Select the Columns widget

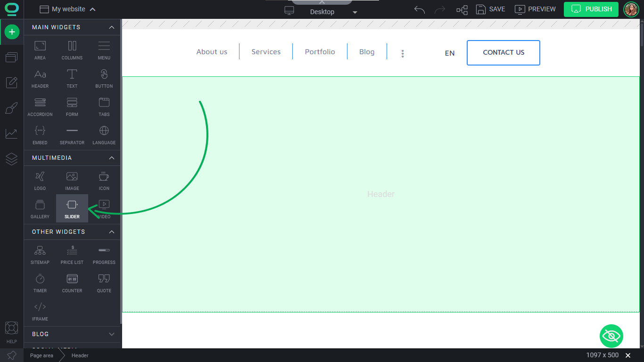coord(72,50)
